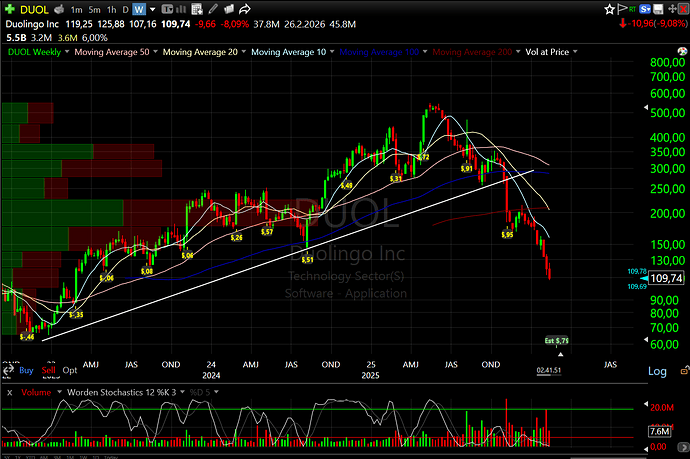Add DUOL to favorites with star icon
The height and width of the screenshot is (459, 690).
[609, 9]
